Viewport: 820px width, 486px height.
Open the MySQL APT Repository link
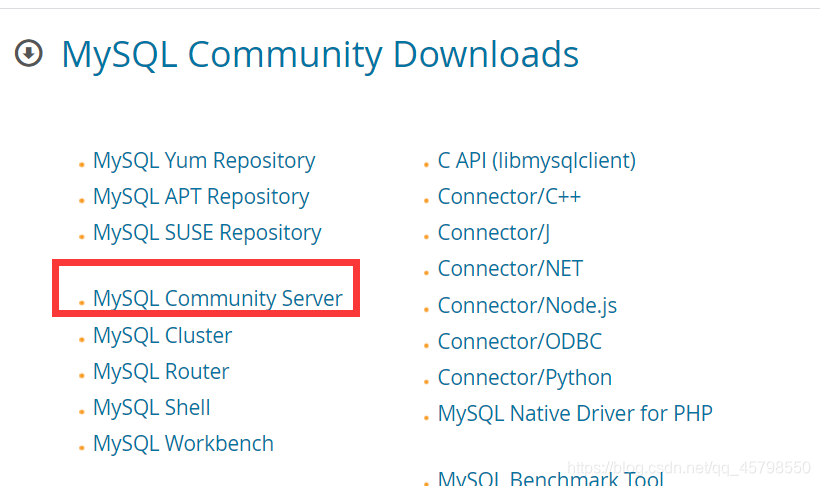coord(201,197)
